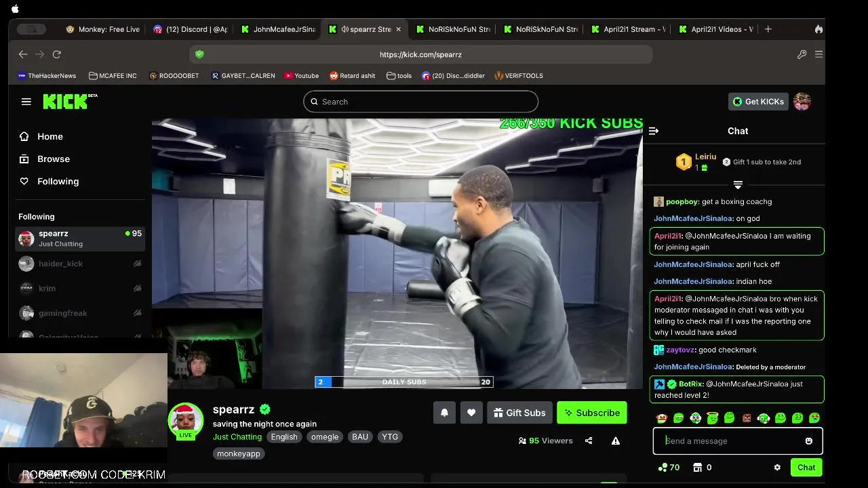Open Just Chatting category link
The width and height of the screenshot is (868, 488).
(237, 436)
